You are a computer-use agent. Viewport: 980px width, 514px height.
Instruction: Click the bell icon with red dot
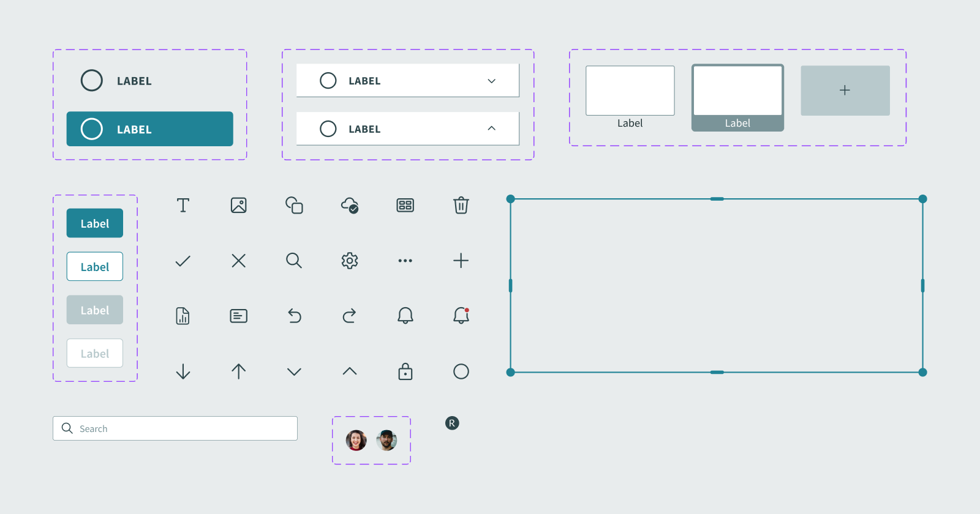click(x=461, y=316)
